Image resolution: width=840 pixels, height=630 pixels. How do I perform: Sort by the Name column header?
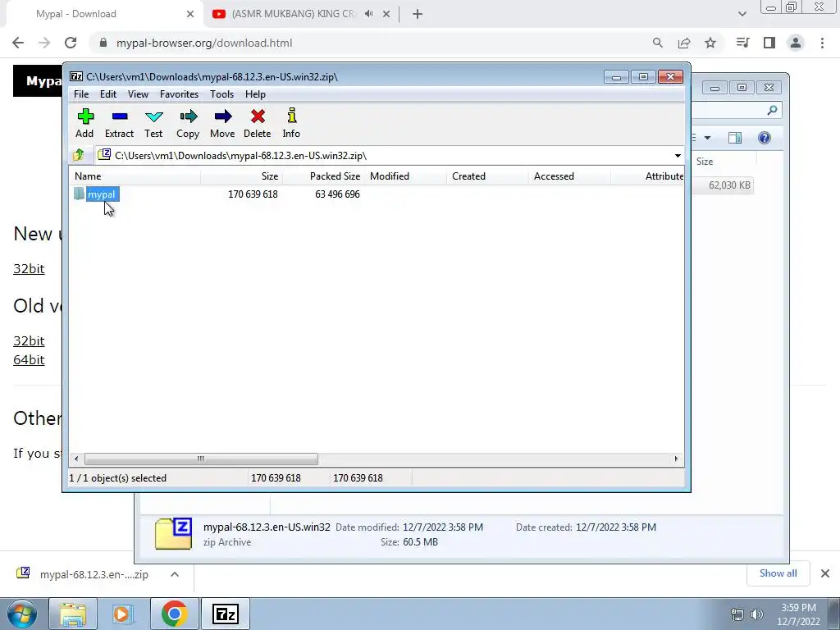(135, 176)
